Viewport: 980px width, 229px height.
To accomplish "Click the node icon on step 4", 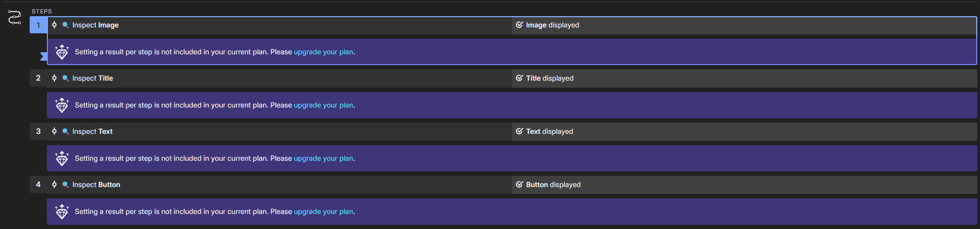I will [54, 184].
